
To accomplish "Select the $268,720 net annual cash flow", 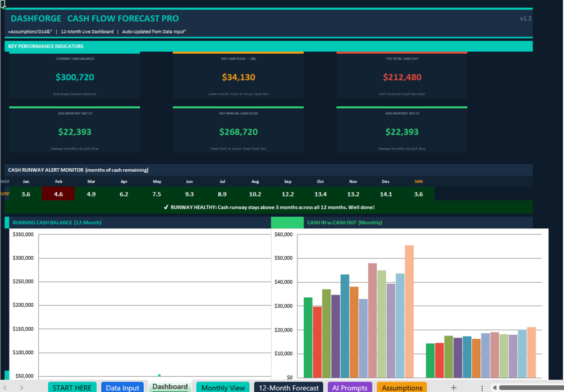I will click(x=238, y=132).
